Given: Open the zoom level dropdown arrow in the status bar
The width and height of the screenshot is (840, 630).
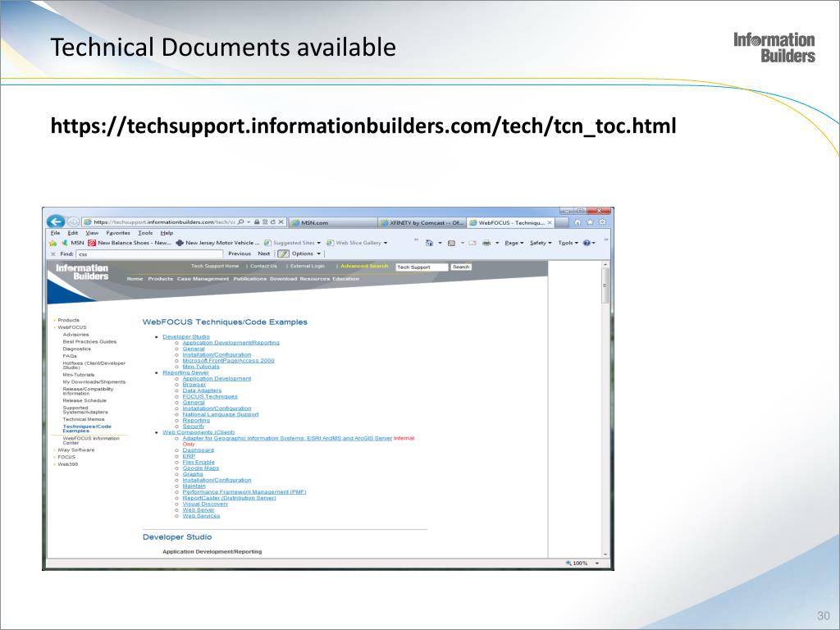Looking at the screenshot, I should [597, 563].
